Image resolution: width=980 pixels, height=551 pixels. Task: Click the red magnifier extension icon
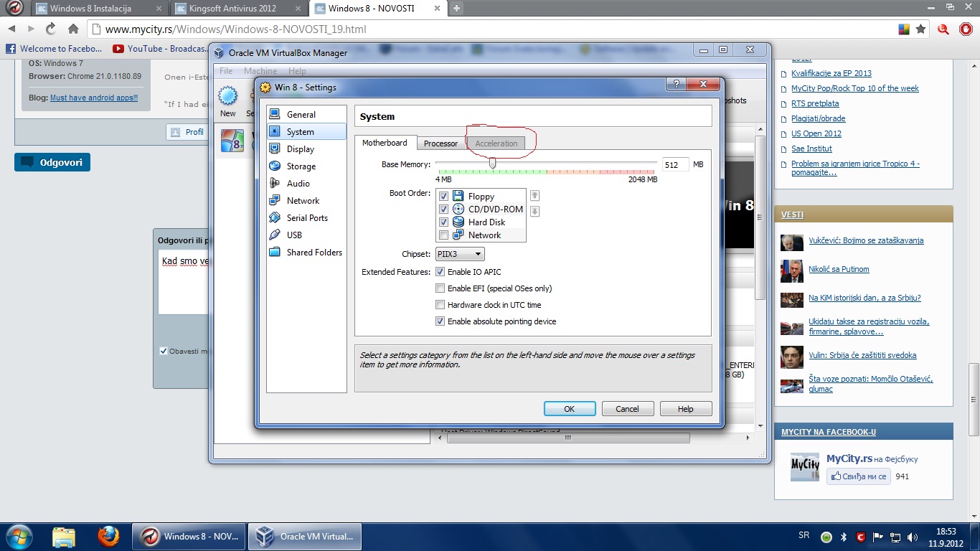coord(944,29)
